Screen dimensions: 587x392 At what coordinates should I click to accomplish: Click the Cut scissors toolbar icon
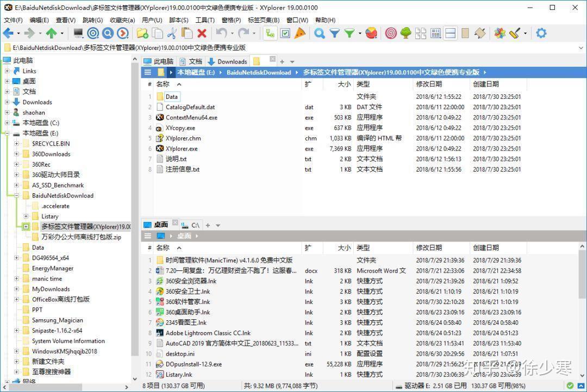click(x=172, y=33)
